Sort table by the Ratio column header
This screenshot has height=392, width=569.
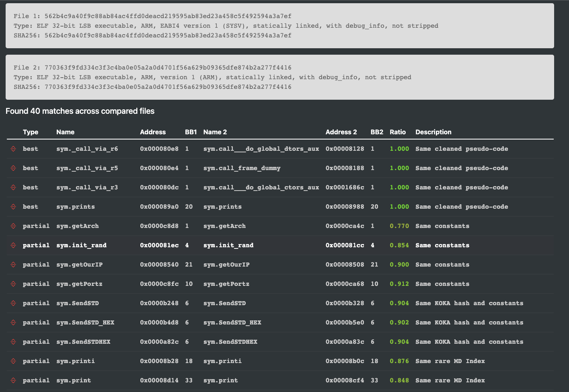coord(397,132)
